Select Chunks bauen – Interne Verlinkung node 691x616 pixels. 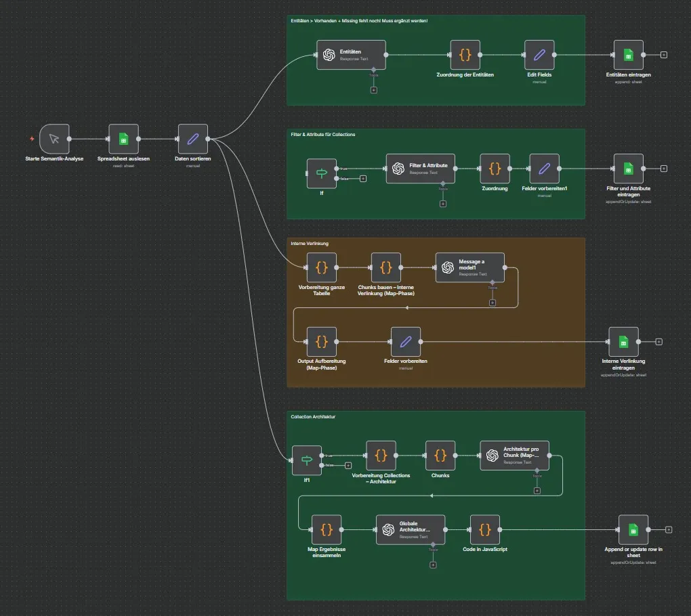[386, 267]
